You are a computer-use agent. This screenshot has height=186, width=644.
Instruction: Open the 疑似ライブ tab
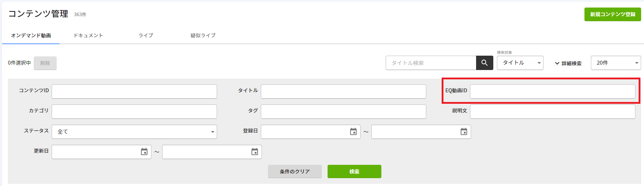coord(203,35)
